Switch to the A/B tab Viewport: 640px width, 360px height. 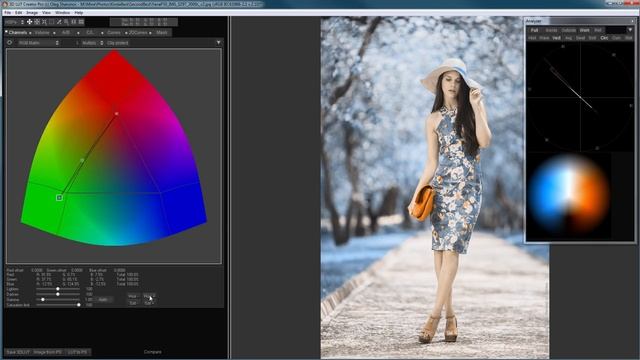(66, 33)
